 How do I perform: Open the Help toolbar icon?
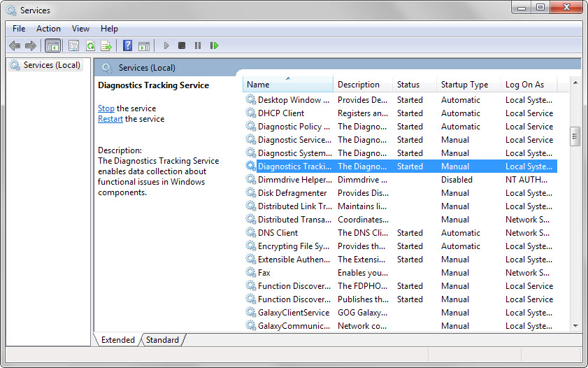tap(127, 45)
